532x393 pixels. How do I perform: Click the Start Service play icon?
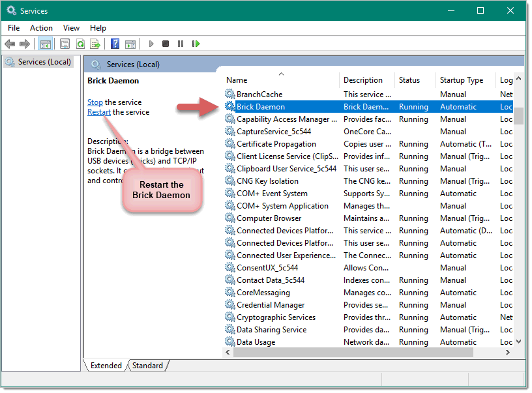[151, 44]
